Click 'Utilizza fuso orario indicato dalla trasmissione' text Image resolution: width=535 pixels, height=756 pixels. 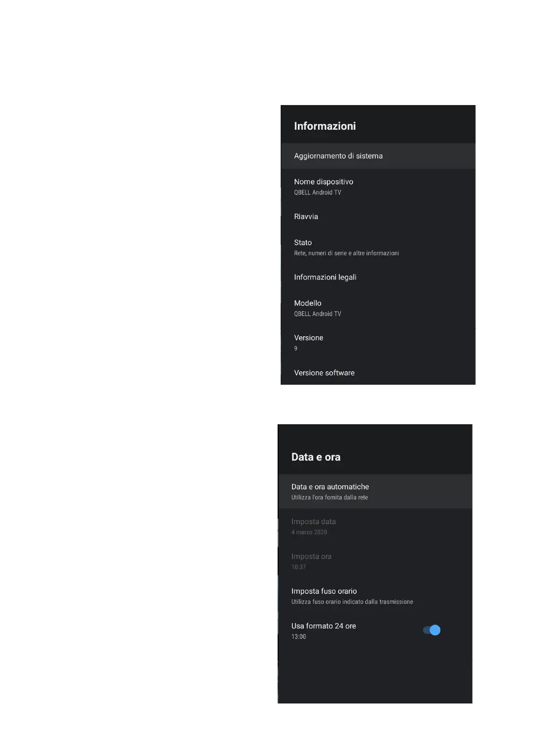(x=352, y=602)
